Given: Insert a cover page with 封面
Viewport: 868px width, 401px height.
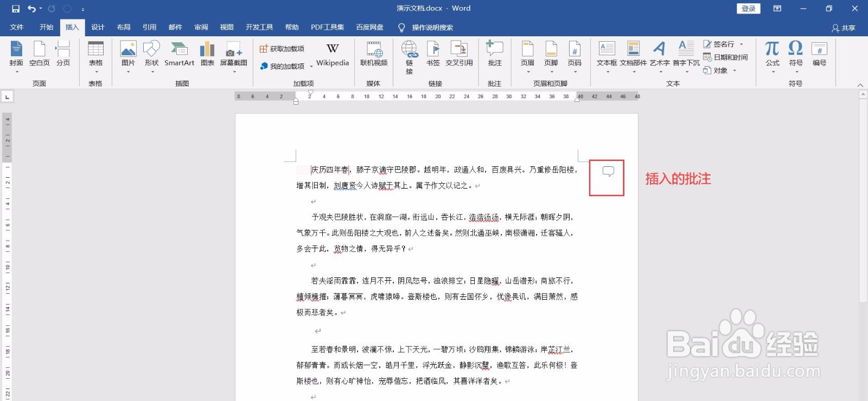Looking at the screenshot, I should click(x=16, y=57).
